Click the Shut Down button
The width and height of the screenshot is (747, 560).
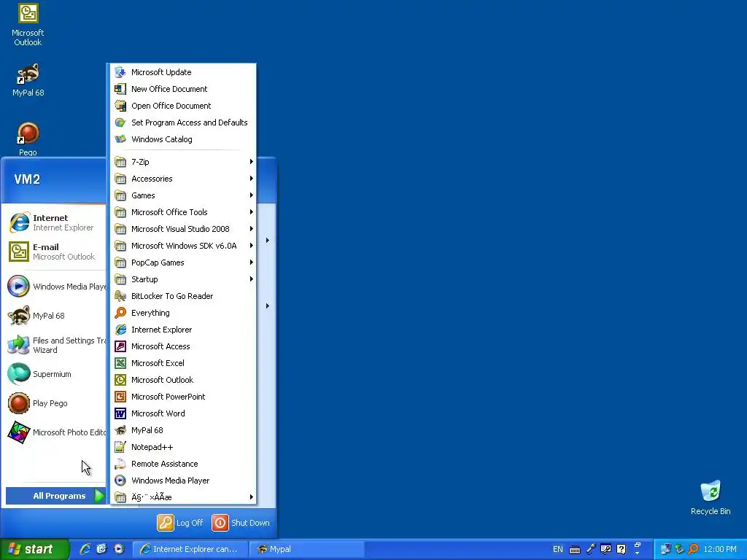coord(241,523)
